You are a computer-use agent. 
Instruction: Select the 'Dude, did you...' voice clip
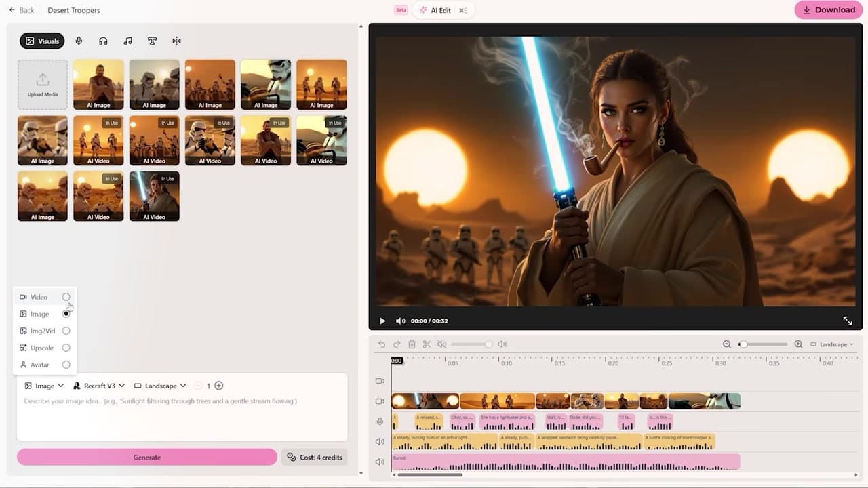pyautogui.click(x=585, y=422)
